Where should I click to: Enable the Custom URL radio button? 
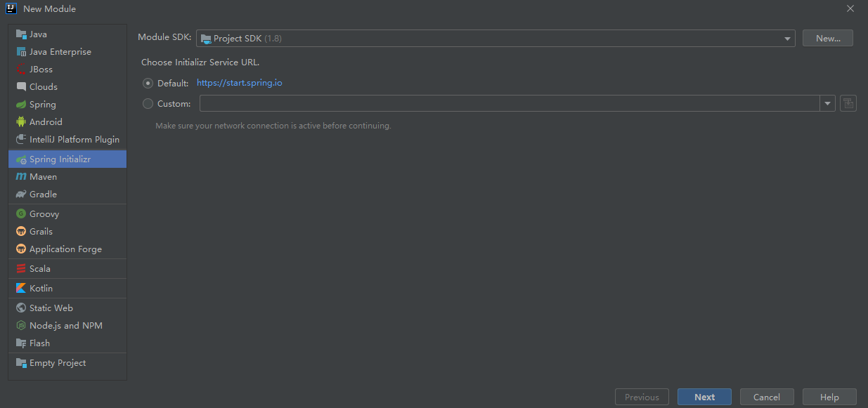click(148, 103)
